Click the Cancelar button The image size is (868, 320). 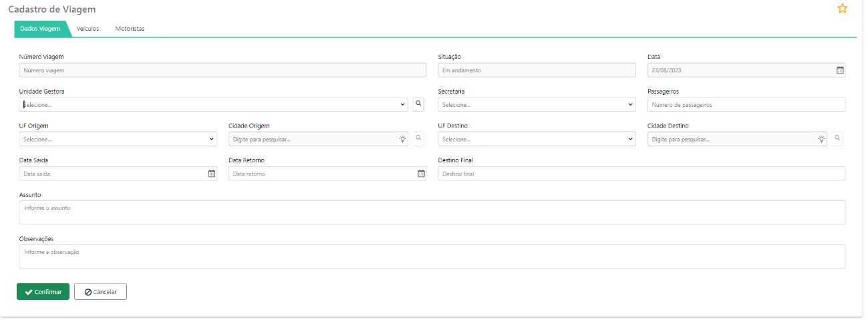(x=100, y=292)
